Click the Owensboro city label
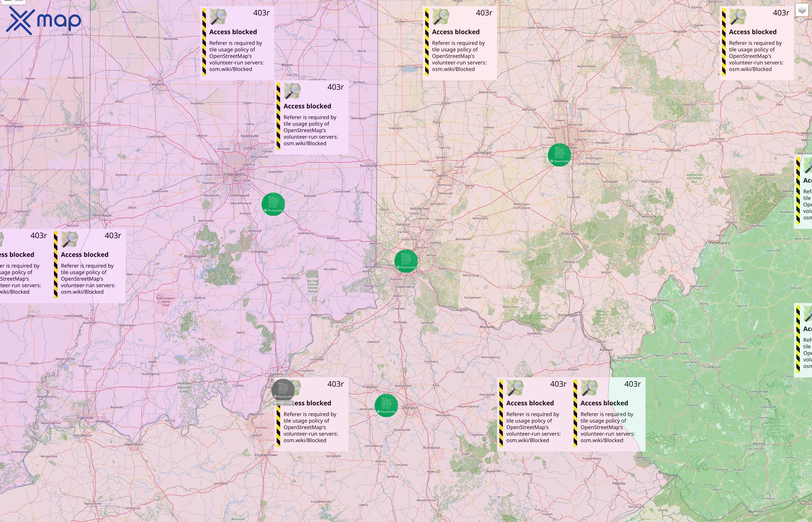This screenshot has height=522, width=812. (133, 444)
